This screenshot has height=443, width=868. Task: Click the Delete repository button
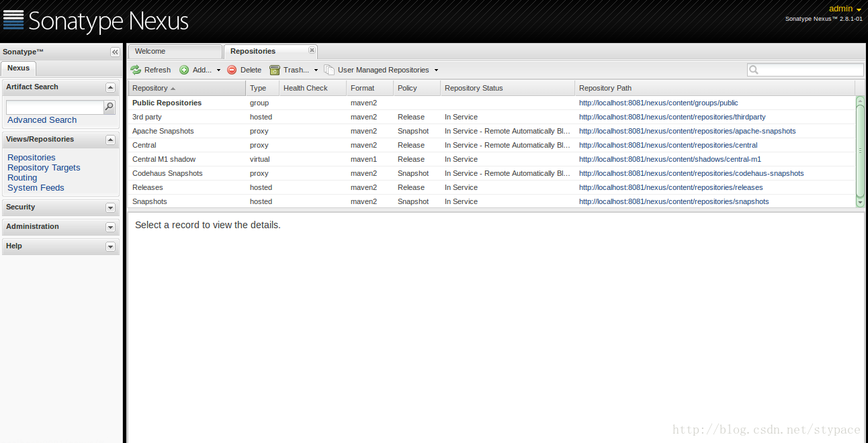tap(245, 70)
